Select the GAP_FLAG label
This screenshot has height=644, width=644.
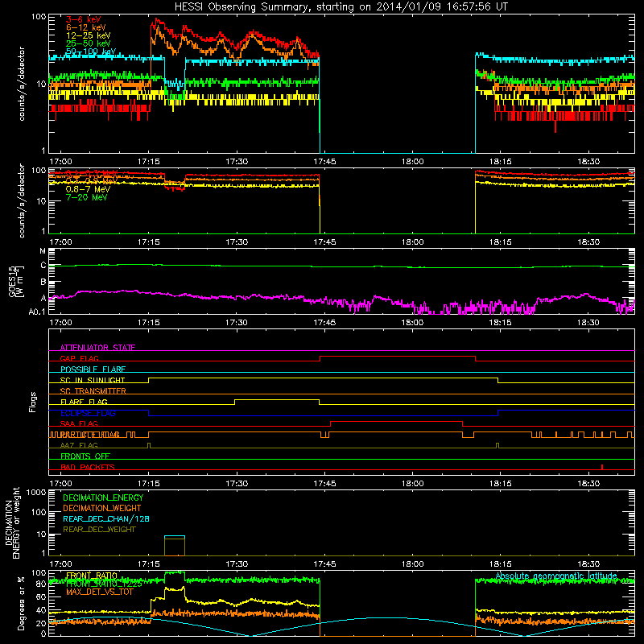pos(79,358)
